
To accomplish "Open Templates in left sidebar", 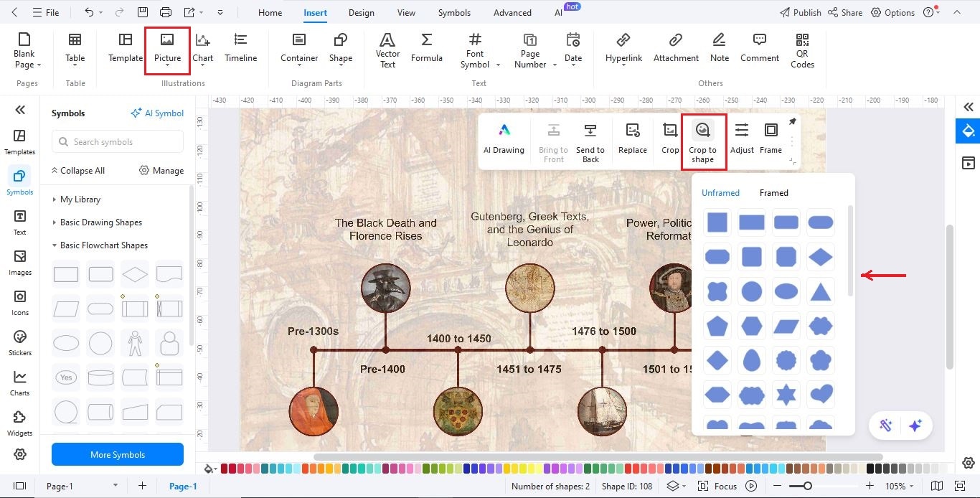I will [19, 141].
